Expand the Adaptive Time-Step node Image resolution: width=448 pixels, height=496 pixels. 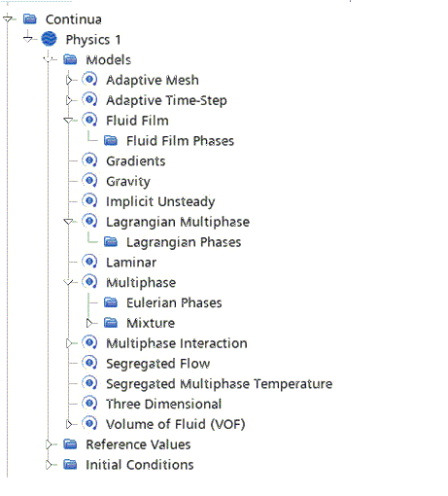coord(69,100)
